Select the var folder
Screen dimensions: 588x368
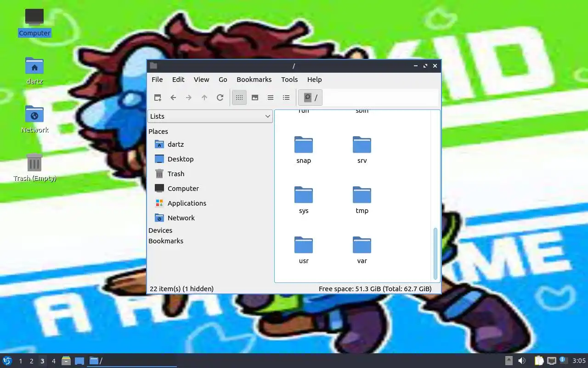(x=362, y=251)
